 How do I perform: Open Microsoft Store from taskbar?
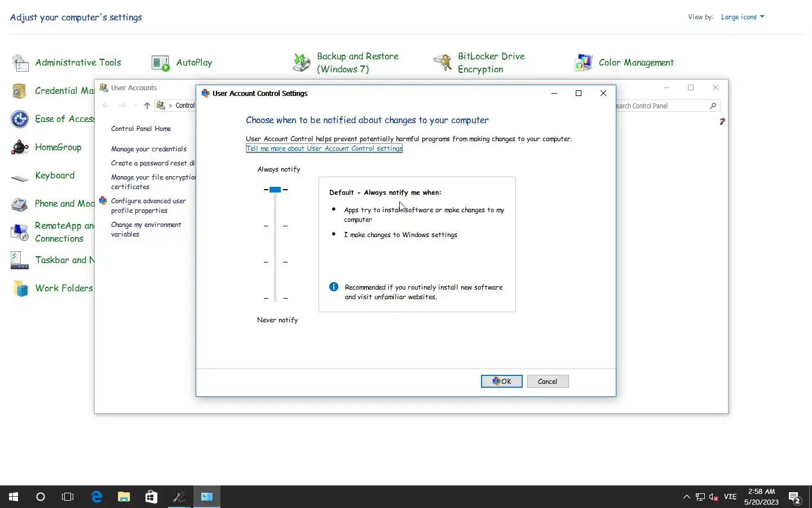point(151,497)
